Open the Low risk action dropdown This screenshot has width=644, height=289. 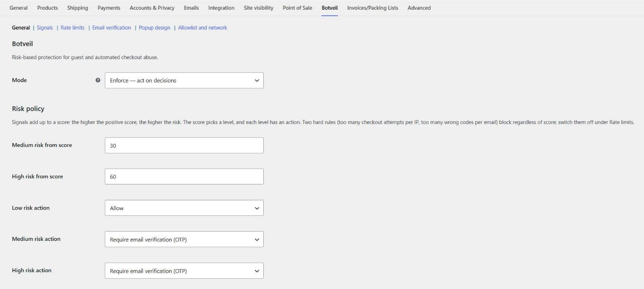[x=184, y=208]
